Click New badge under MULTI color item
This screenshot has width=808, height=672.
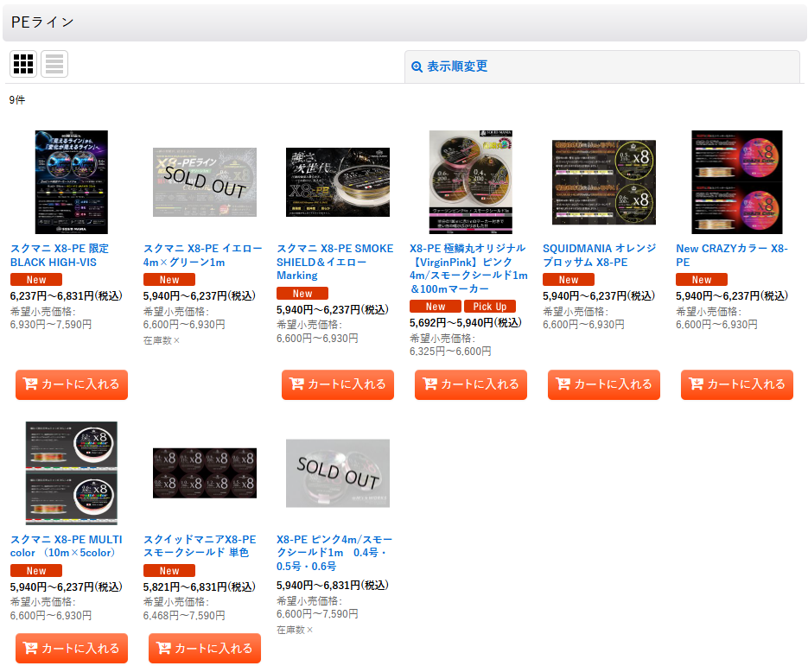(36, 571)
